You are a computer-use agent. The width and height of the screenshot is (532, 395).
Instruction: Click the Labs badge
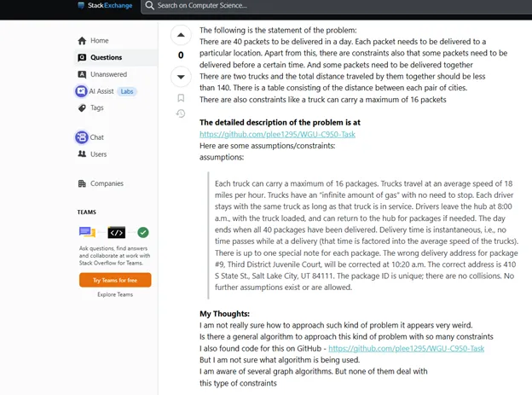point(127,91)
